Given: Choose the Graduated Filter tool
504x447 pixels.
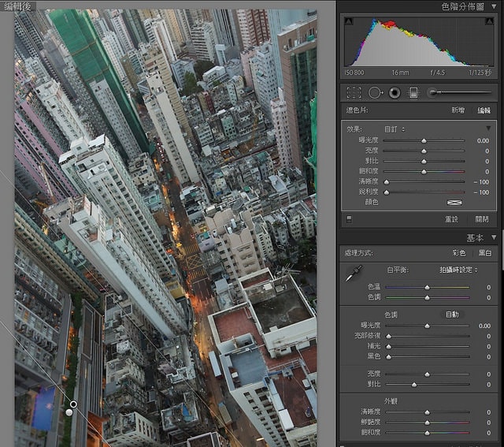Looking at the screenshot, I should coord(413,93).
